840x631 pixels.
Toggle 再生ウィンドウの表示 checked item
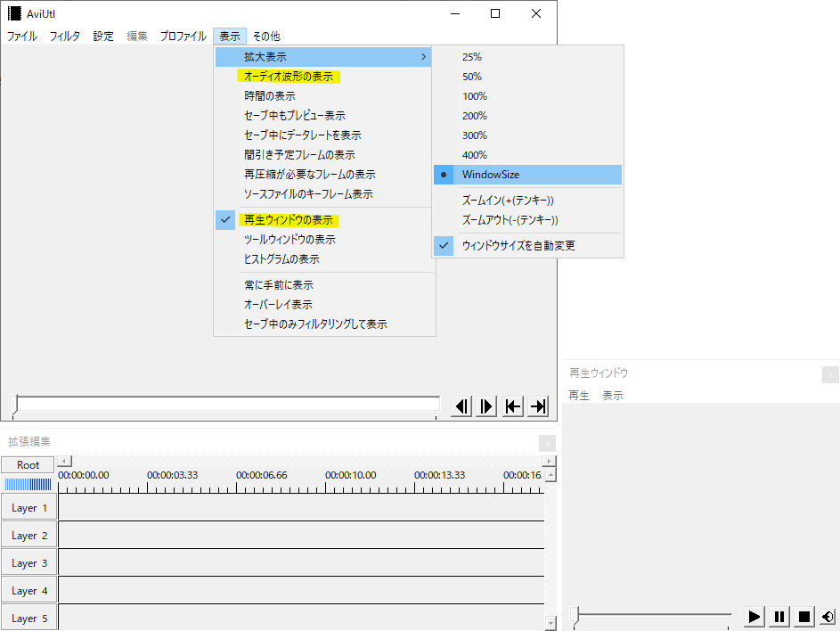324,220
